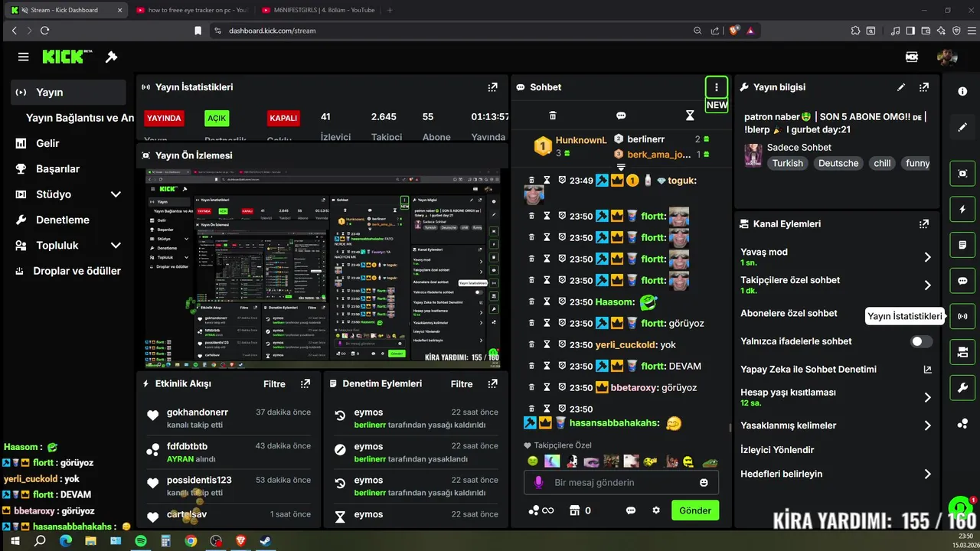980x551 pixels.
Task: Open Takipçilere özel sohbet chevron
Action: pyautogui.click(x=927, y=285)
